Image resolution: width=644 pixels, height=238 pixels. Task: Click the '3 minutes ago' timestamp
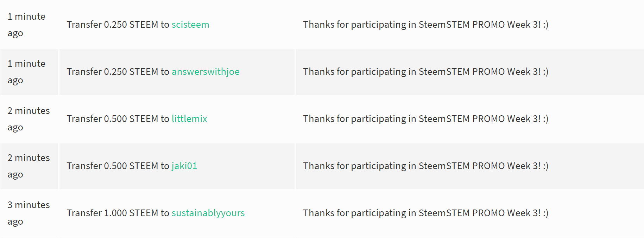29,213
